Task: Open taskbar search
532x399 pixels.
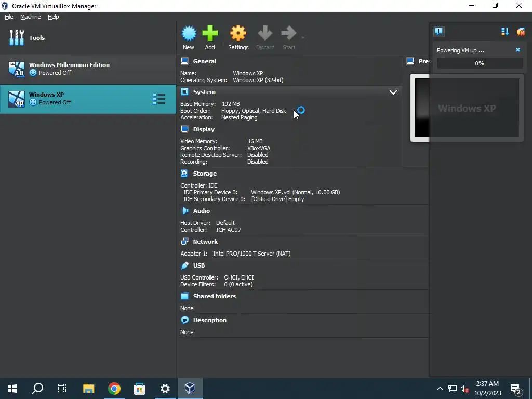Action: (x=37, y=389)
